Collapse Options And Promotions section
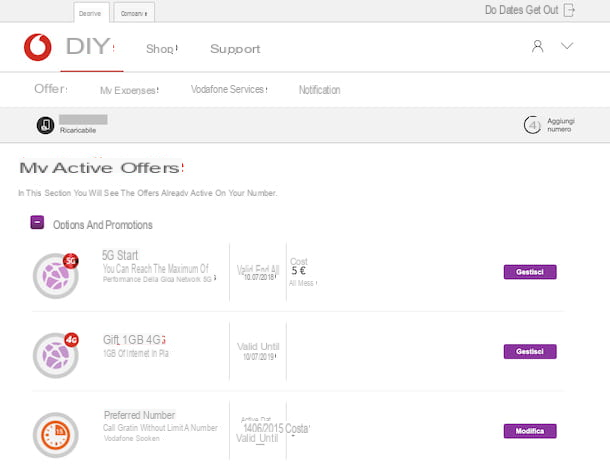Image resolution: width=610 pixels, height=468 pixels. [37, 223]
